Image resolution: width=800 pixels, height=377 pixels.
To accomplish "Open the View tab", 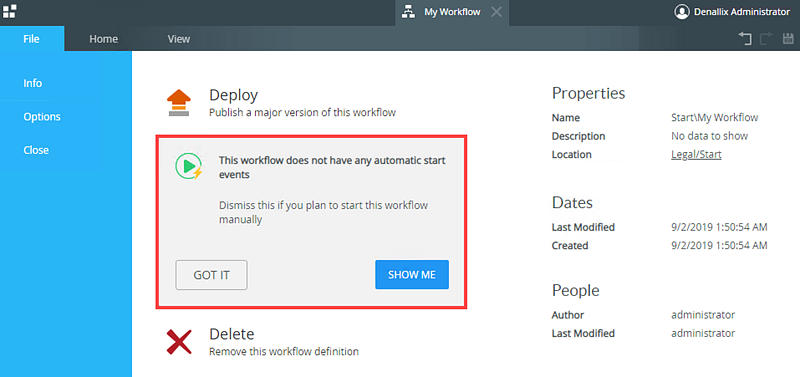I will point(179,39).
